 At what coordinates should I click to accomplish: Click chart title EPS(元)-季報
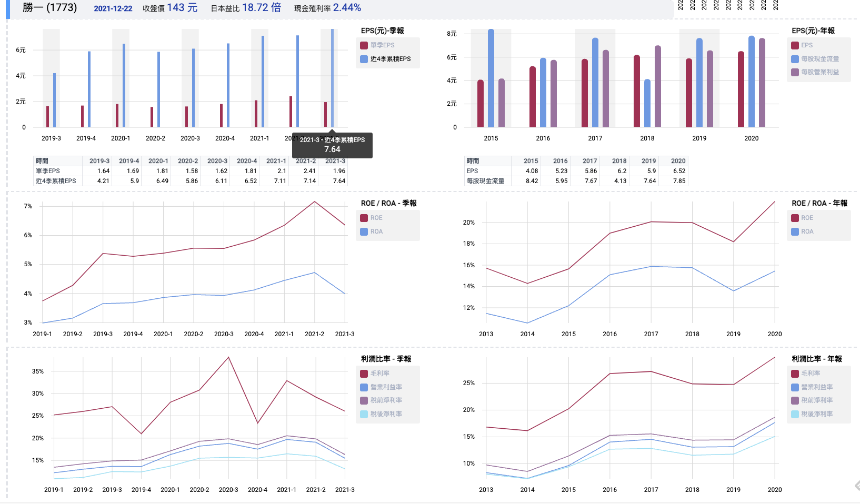[x=383, y=31]
